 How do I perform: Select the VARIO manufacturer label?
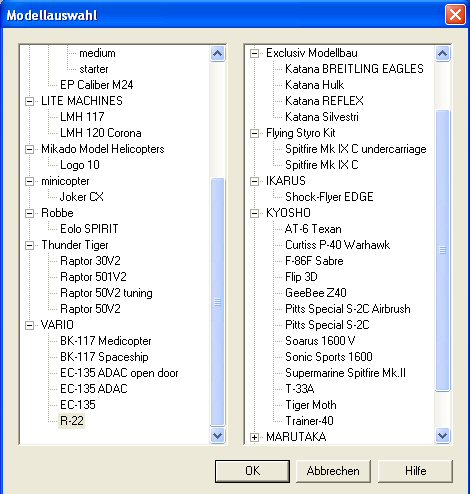point(57,325)
